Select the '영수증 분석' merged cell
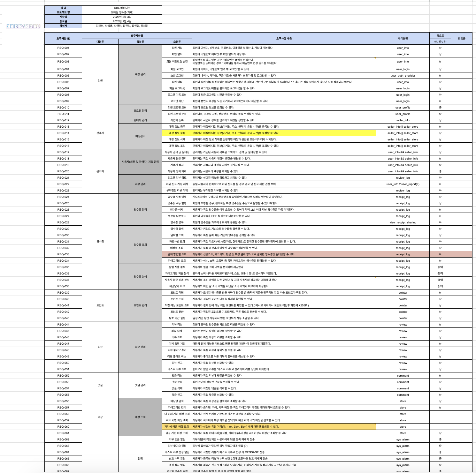Screen dimensions: 476x473 pyautogui.click(x=140, y=277)
